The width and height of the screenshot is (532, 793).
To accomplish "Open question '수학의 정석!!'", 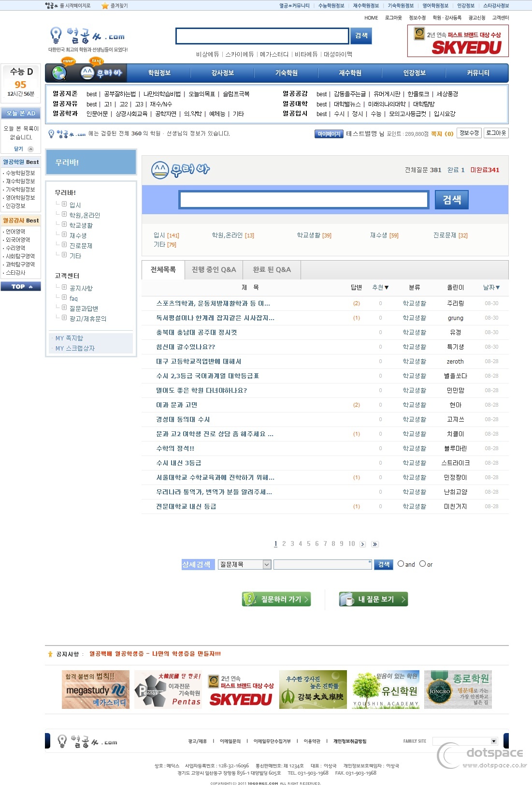I will pyautogui.click(x=175, y=449).
